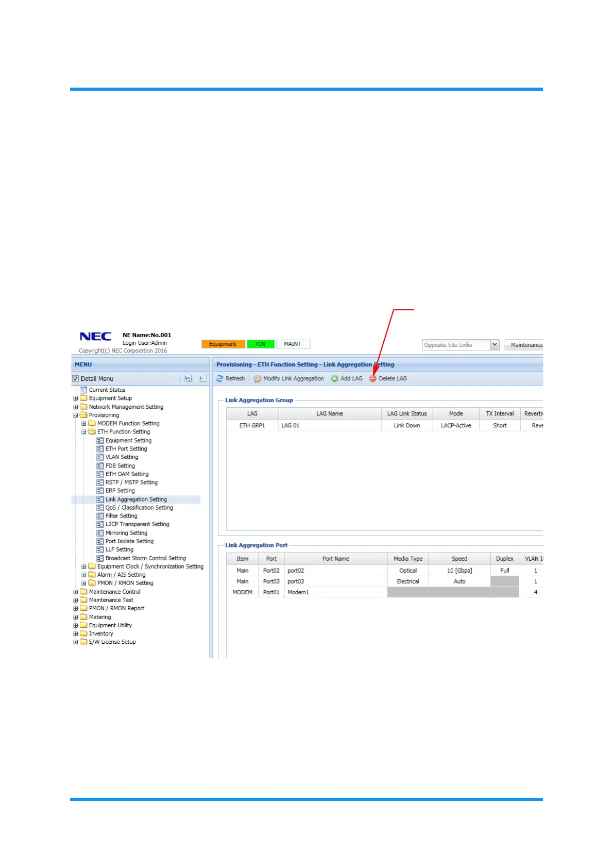Click the RSTP / MSTP Setting page icon
This screenshot has width=613, height=868.
pyautogui.click(x=100, y=482)
